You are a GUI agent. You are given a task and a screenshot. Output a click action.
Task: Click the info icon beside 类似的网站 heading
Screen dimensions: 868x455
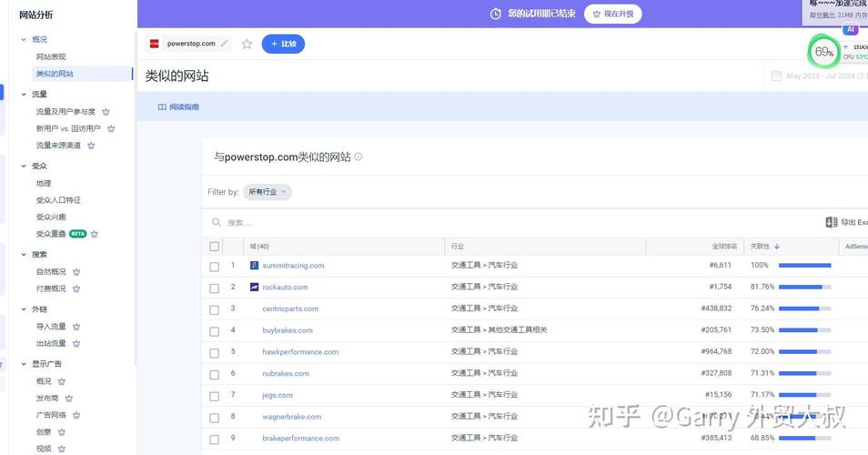point(358,157)
